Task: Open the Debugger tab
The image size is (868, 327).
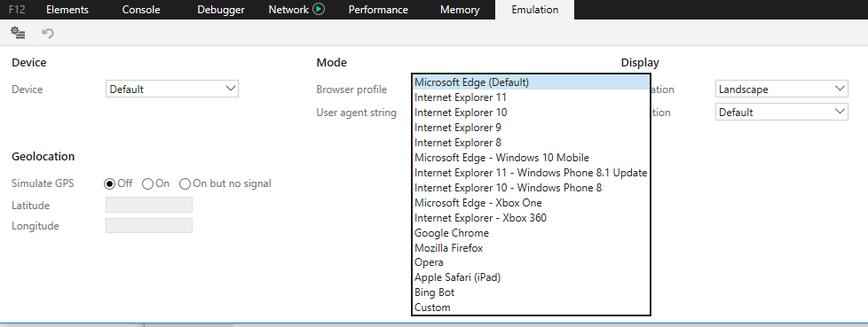Action: [221, 10]
